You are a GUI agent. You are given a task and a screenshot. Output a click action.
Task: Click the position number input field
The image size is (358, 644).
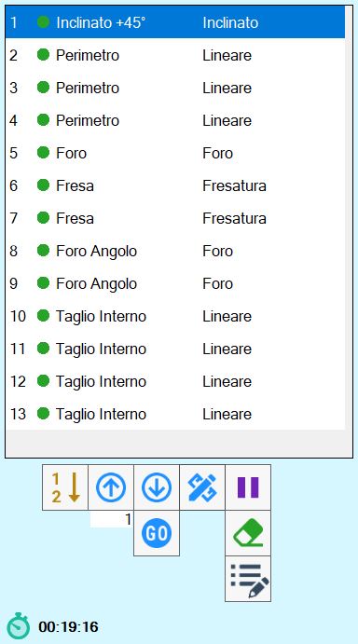coord(111,520)
